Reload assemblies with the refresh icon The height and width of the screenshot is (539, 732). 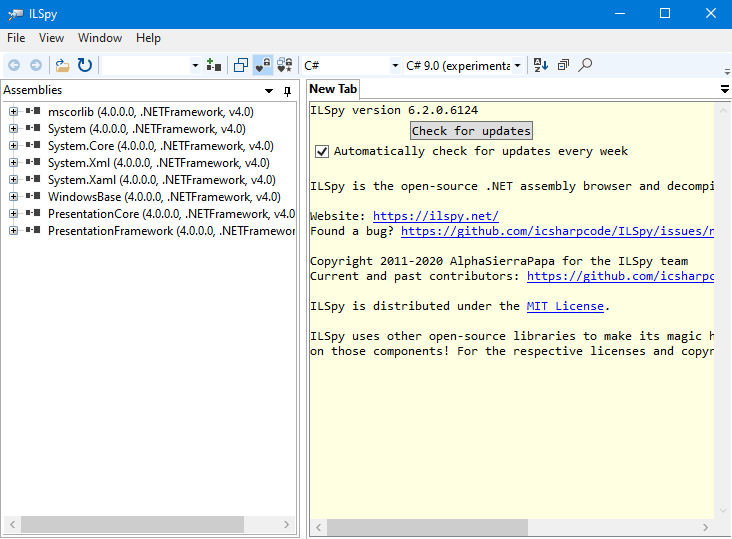[84, 65]
